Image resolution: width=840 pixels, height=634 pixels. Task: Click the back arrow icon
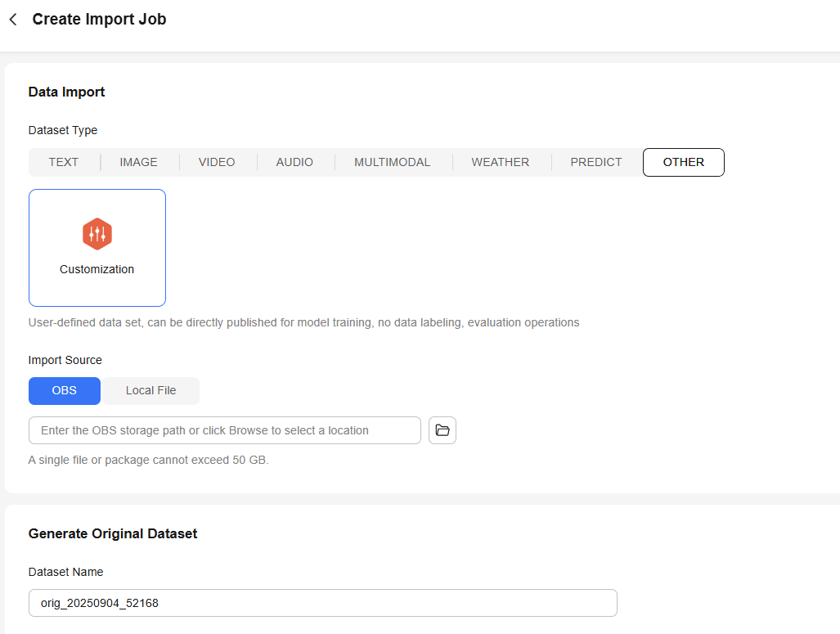pos(13,20)
